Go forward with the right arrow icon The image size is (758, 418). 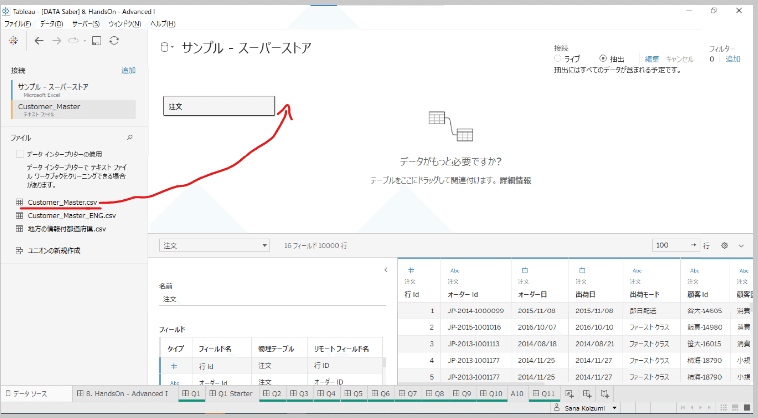click(57, 41)
